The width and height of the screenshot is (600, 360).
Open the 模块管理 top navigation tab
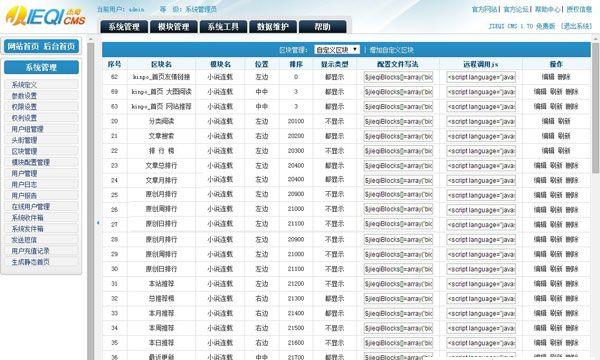(x=174, y=27)
